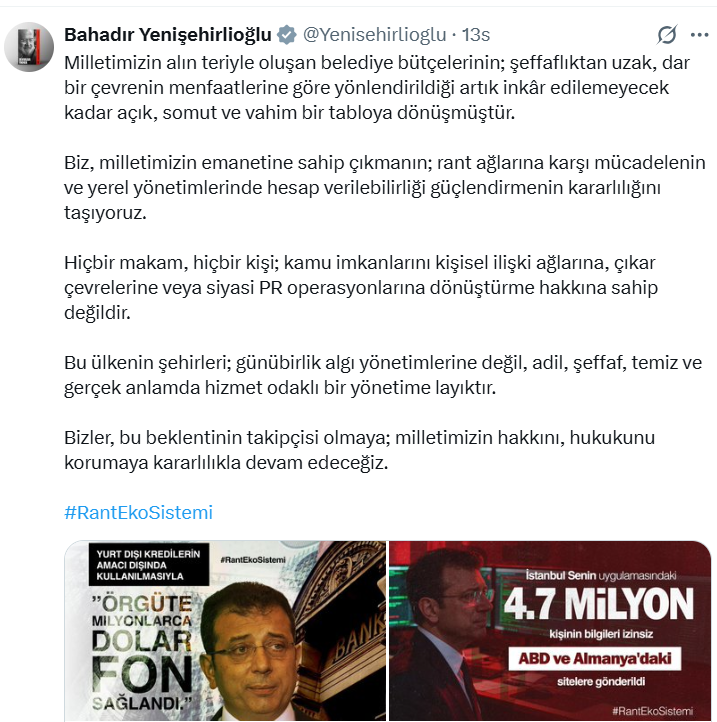717x722 pixels.
Task: Open the Grok explain-post icon
Action: point(667,35)
